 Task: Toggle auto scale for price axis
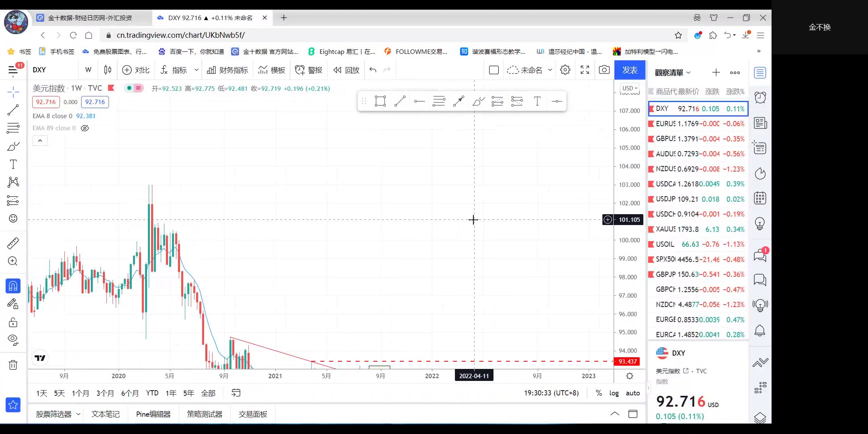point(633,393)
